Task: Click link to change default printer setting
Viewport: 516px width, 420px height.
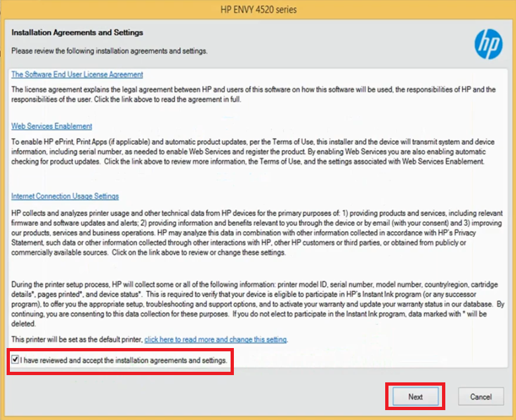Action: (x=215, y=339)
